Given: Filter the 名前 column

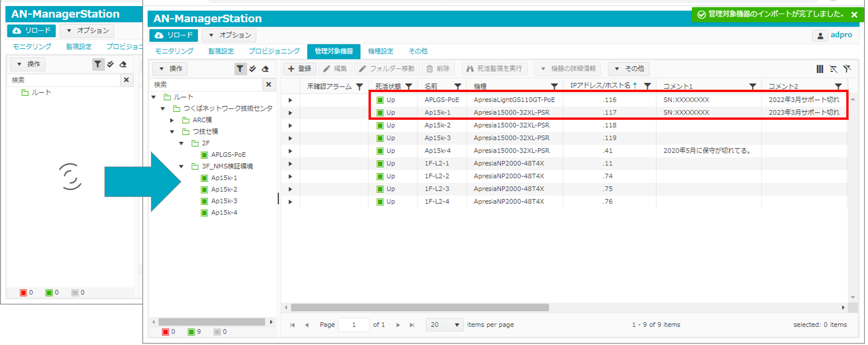Looking at the screenshot, I should coord(458,86).
